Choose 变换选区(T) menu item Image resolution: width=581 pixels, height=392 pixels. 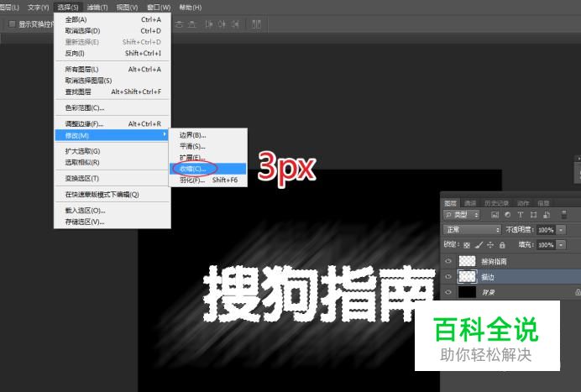tap(113, 178)
